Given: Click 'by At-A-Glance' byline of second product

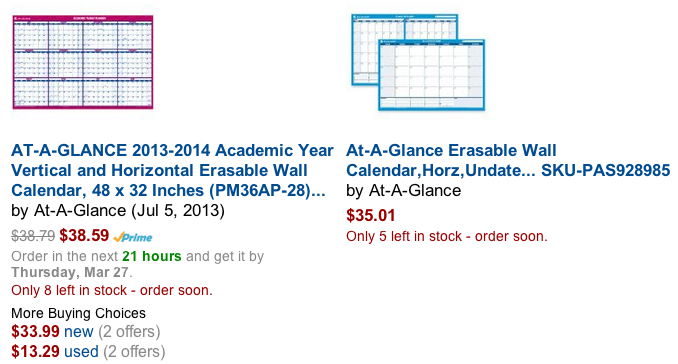Looking at the screenshot, I should point(403,191).
